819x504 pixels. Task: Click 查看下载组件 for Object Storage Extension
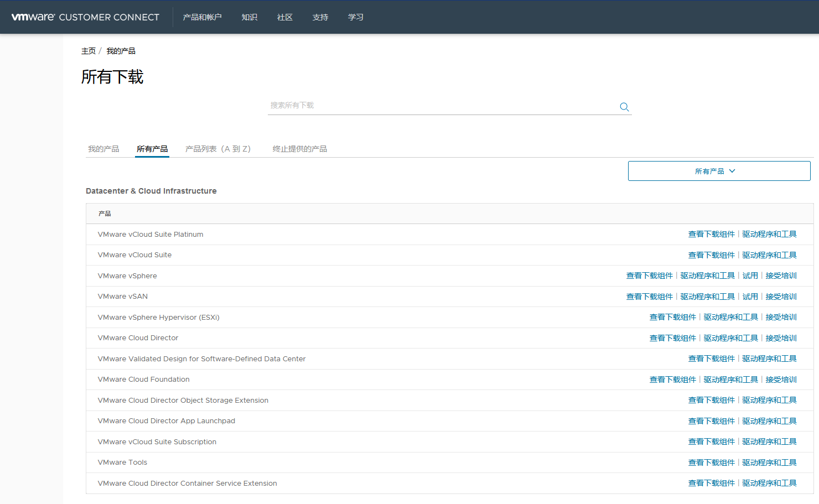tap(711, 400)
